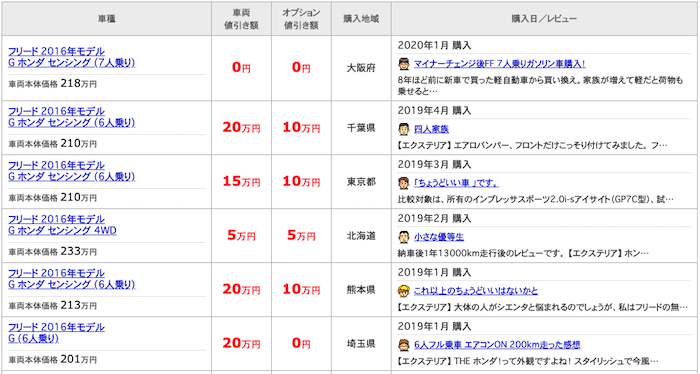Viewport: 700px width, 374px height.
Task: Click the 購入日/レビュー column header
Action: [544, 19]
